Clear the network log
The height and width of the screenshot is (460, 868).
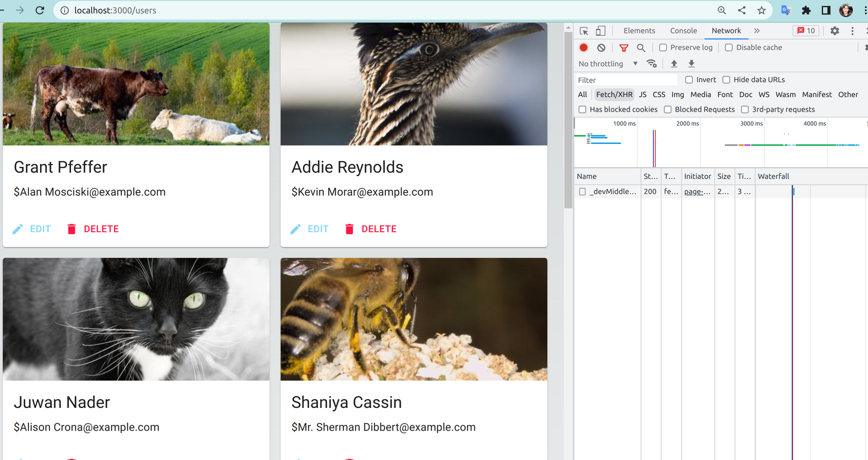601,47
